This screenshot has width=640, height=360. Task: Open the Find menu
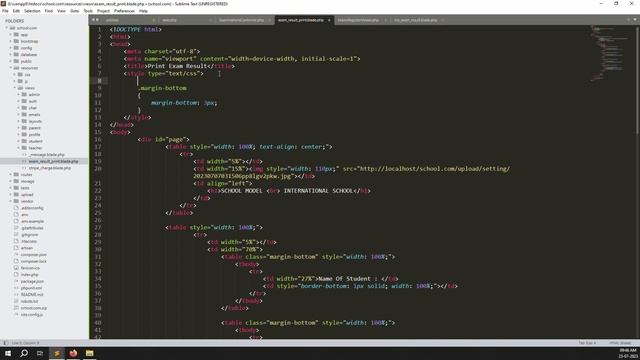49,11
